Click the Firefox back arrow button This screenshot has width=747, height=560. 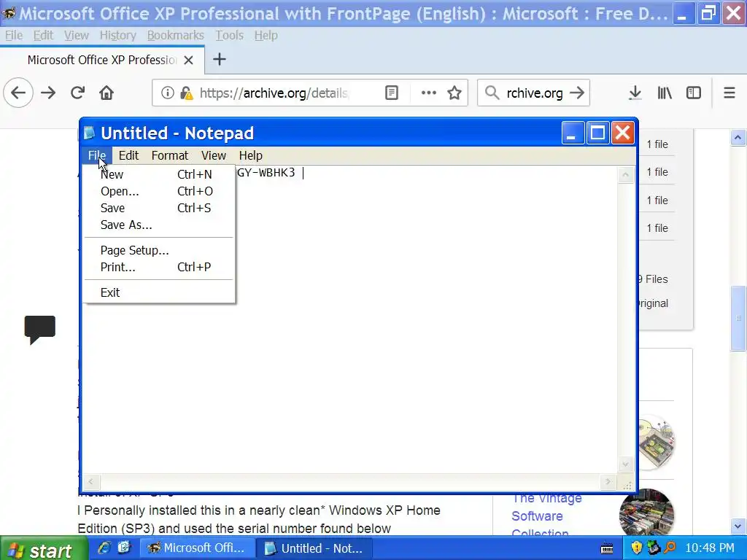[x=18, y=93]
